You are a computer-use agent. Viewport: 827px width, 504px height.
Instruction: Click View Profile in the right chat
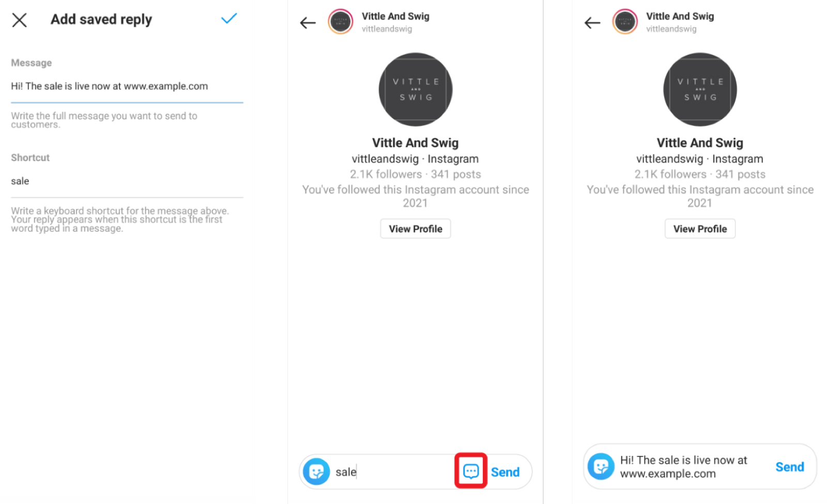pos(700,228)
